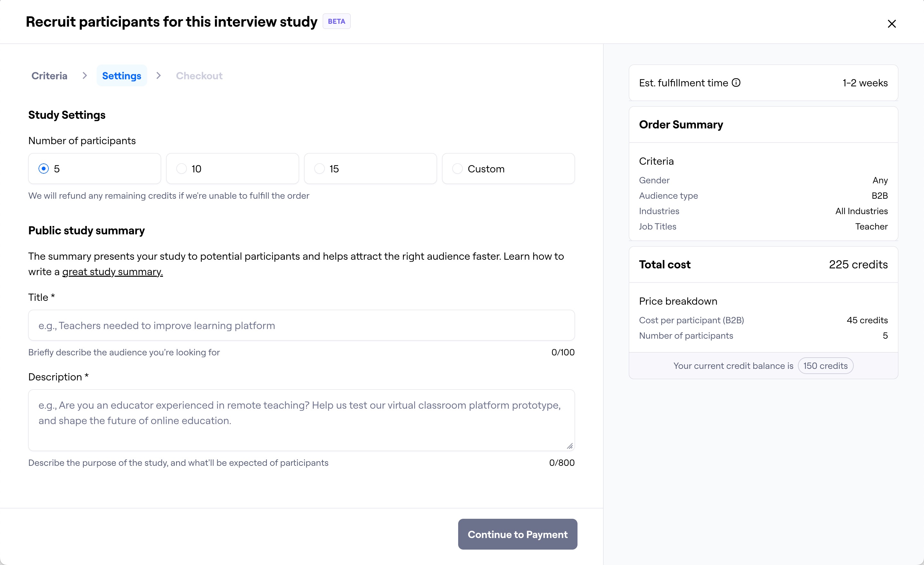Click the Cost per participant line
Image resolution: width=924 pixels, height=565 pixels.
click(x=691, y=320)
